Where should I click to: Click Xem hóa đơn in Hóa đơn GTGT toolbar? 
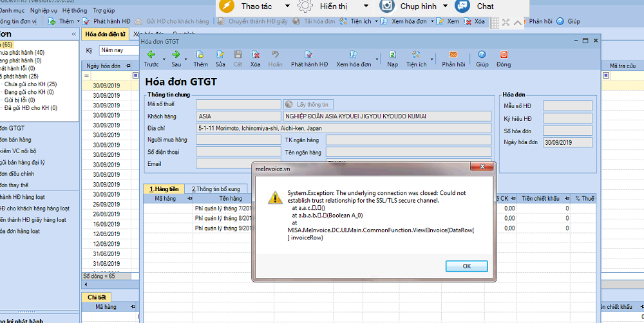354,59
